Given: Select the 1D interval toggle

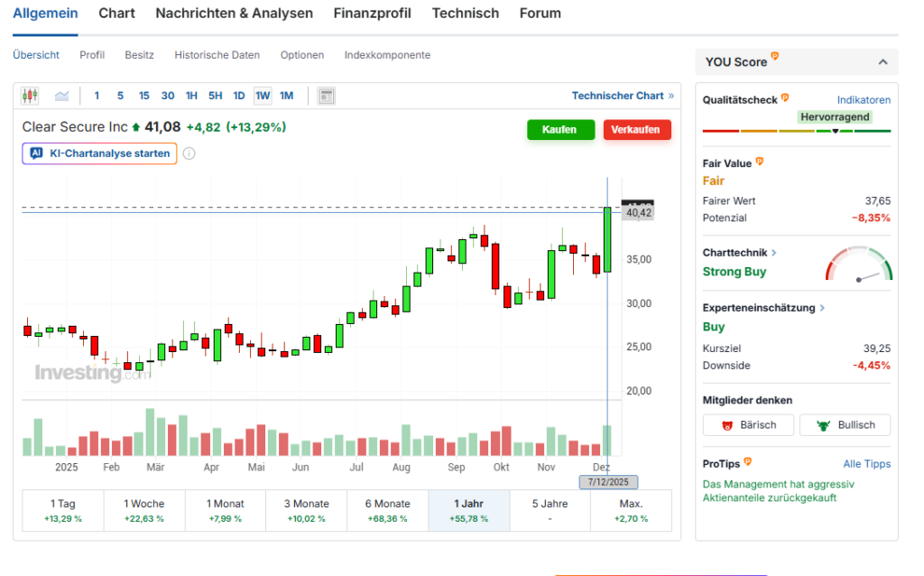Looking at the screenshot, I should pyautogui.click(x=239, y=96).
